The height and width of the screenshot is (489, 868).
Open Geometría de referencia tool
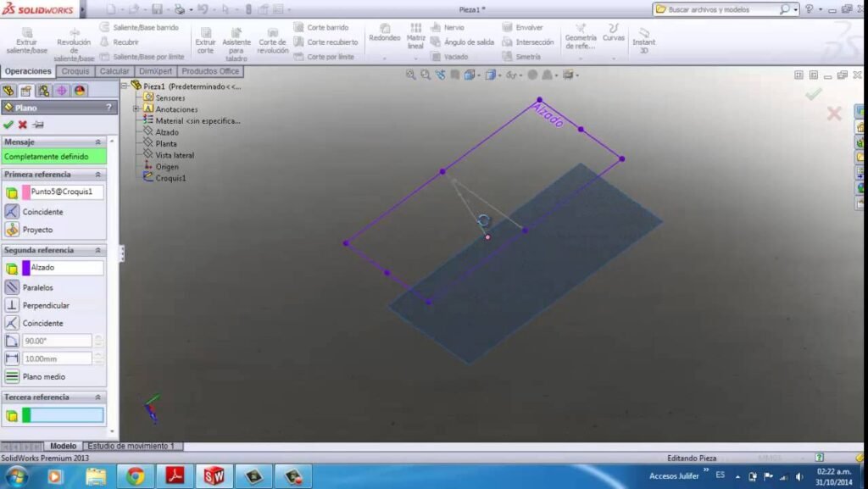[x=581, y=36]
